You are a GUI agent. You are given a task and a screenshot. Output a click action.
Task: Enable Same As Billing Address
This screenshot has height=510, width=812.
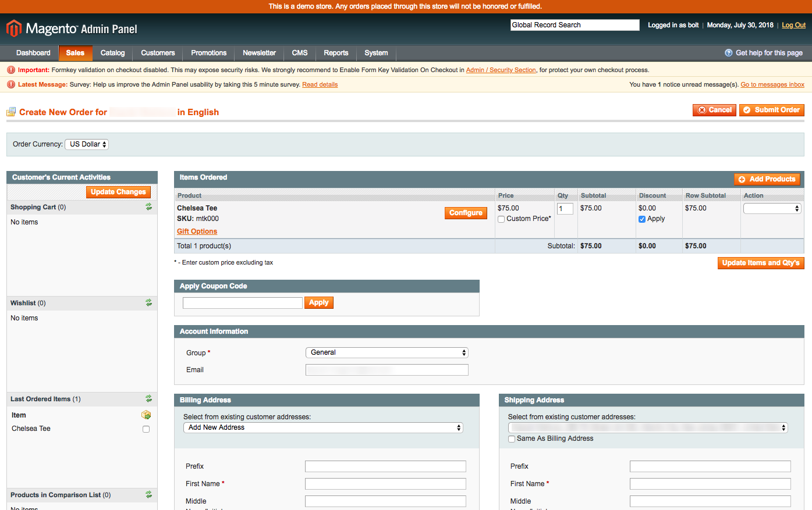[x=512, y=439]
